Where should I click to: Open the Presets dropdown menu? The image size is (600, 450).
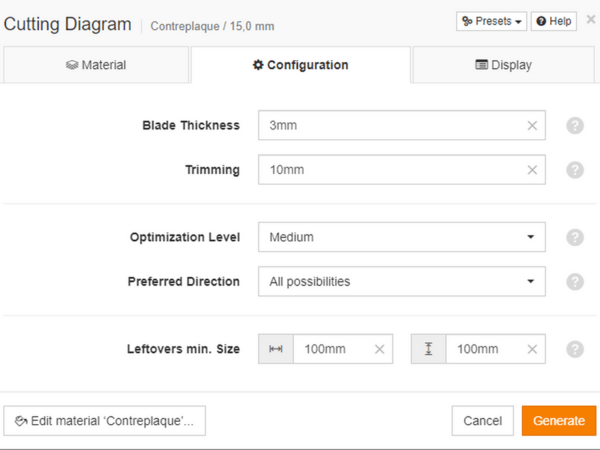pyautogui.click(x=491, y=21)
